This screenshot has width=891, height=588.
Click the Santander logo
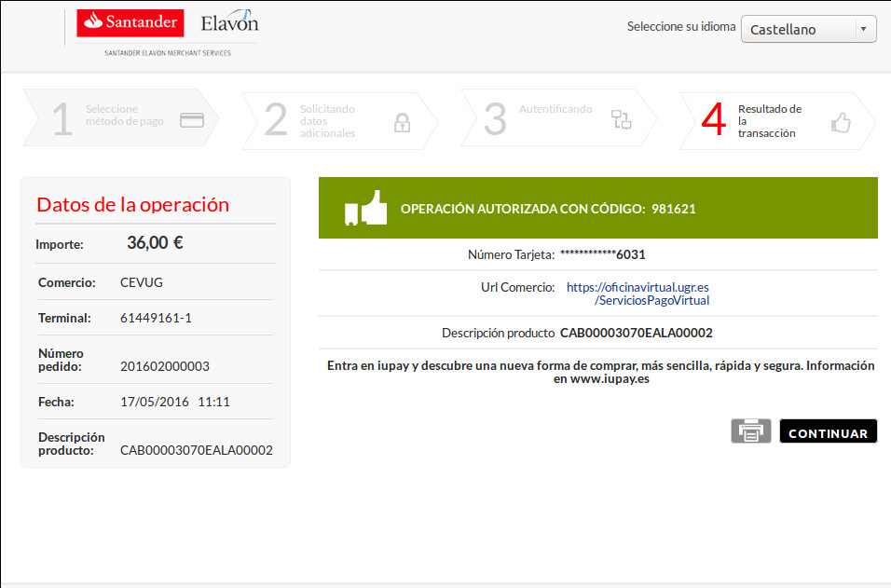click(130, 23)
